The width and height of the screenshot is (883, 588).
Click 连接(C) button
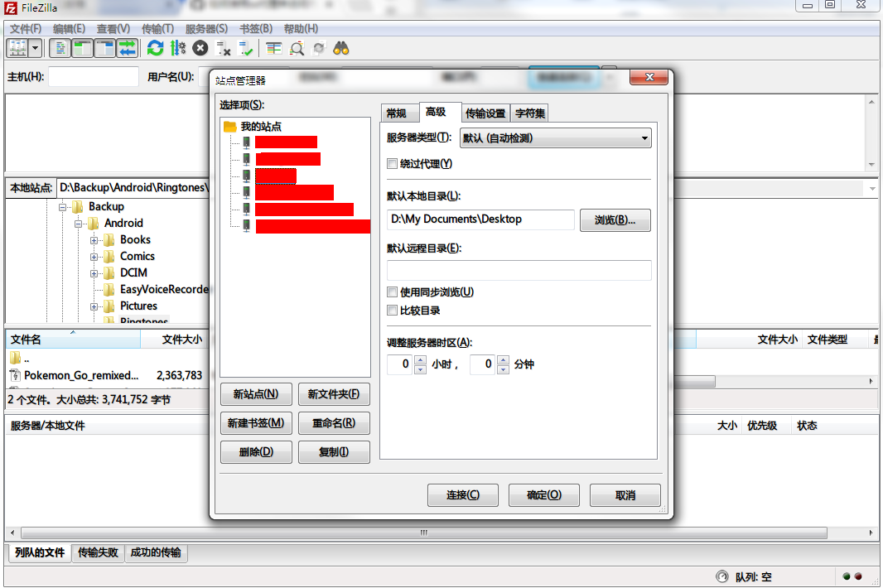(463, 495)
